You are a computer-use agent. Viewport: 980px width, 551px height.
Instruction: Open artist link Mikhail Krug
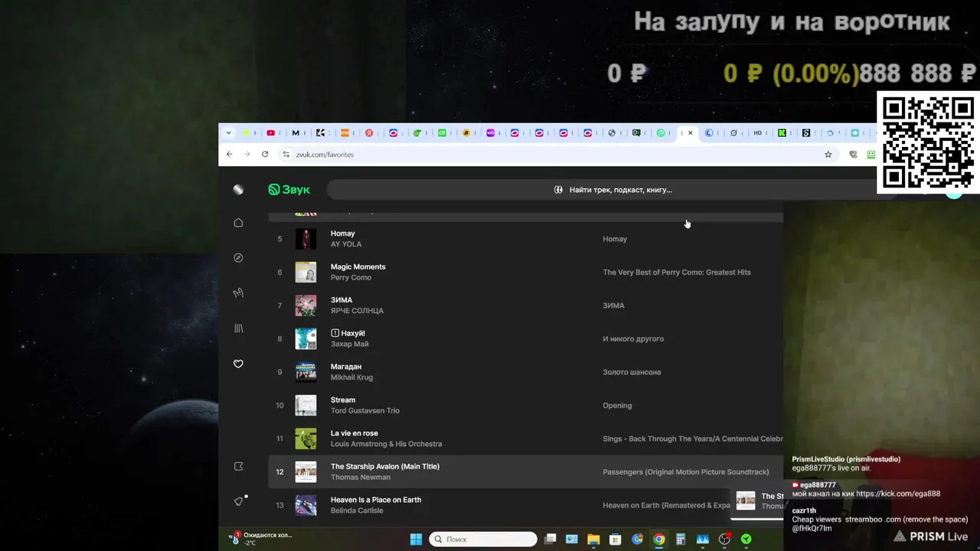tap(351, 377)
